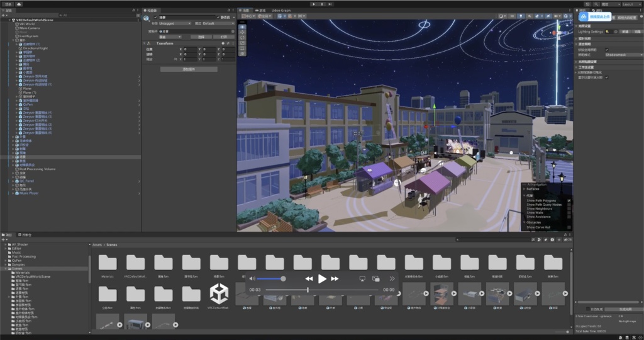Start Unity play mode from top toolbar
This screenshot has height=340, width=644.
point(314,4)
